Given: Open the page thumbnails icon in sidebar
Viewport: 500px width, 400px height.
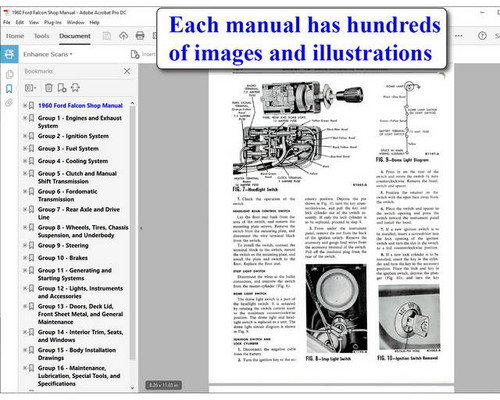Looking at the screenshot, I should click(x=9, y=74).
